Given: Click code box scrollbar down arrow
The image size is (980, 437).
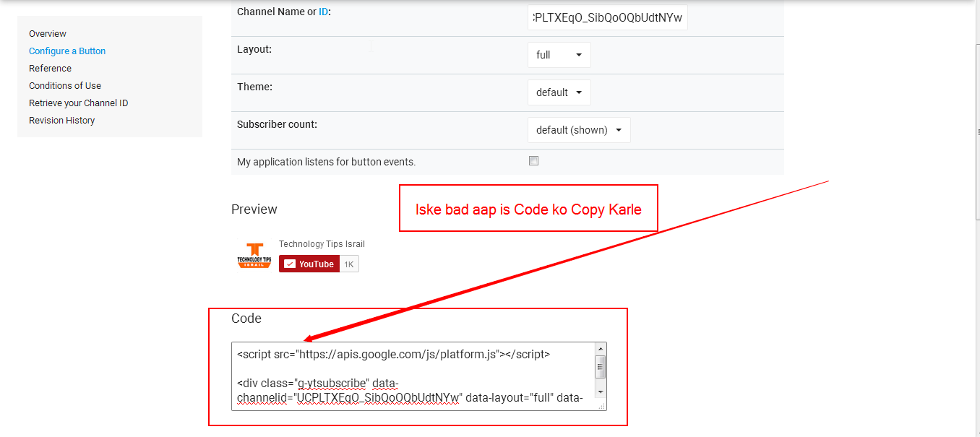Looking at the screenshot, I should 601,391.
